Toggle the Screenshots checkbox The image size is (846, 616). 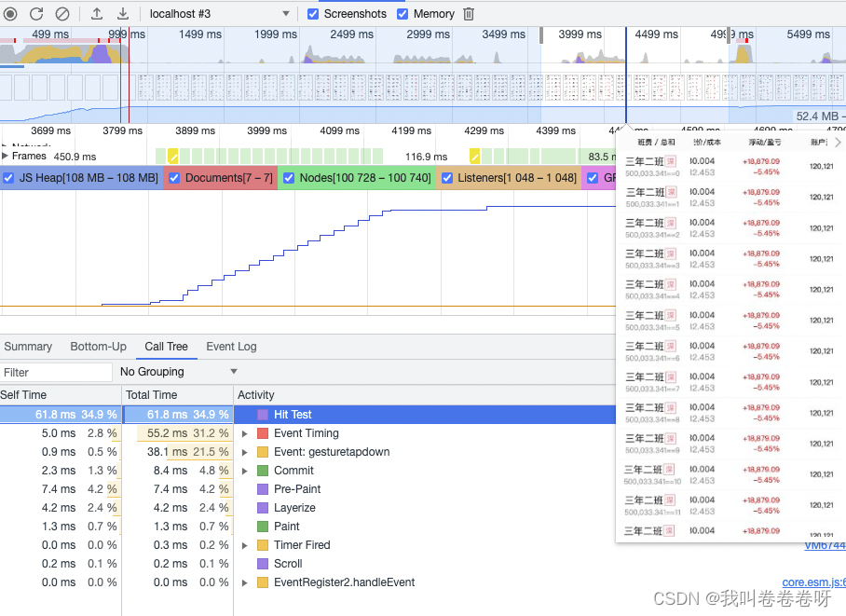(313, 14)
